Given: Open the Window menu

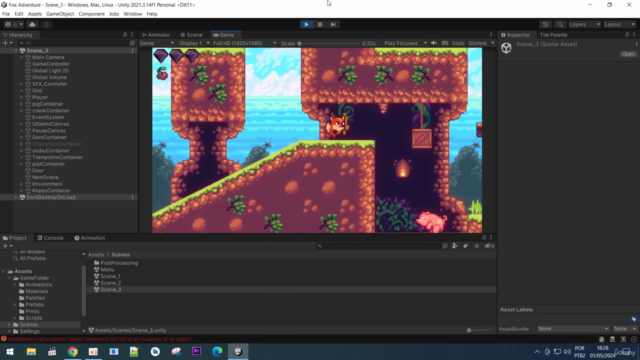Looking at the screenshot, I should tap(133, 14).
